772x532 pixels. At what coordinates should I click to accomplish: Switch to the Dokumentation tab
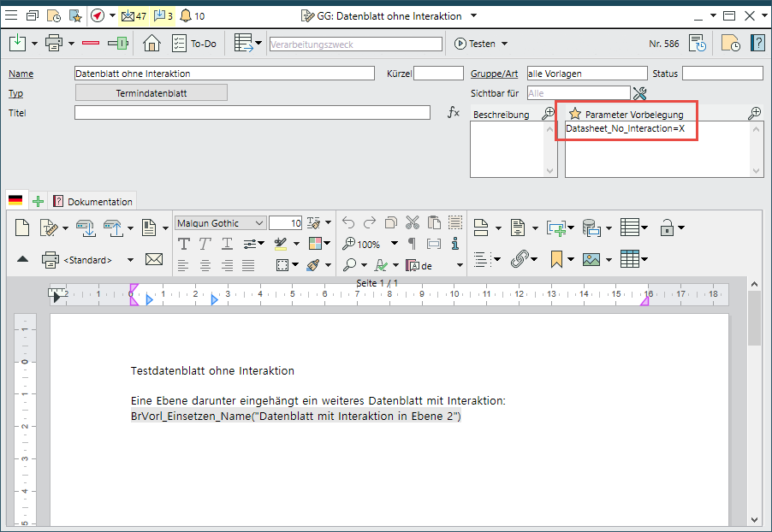coord(93,202)
